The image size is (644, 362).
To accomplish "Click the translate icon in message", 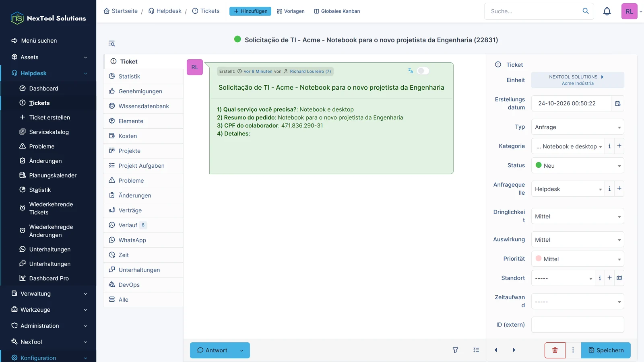I will (411, 71).
